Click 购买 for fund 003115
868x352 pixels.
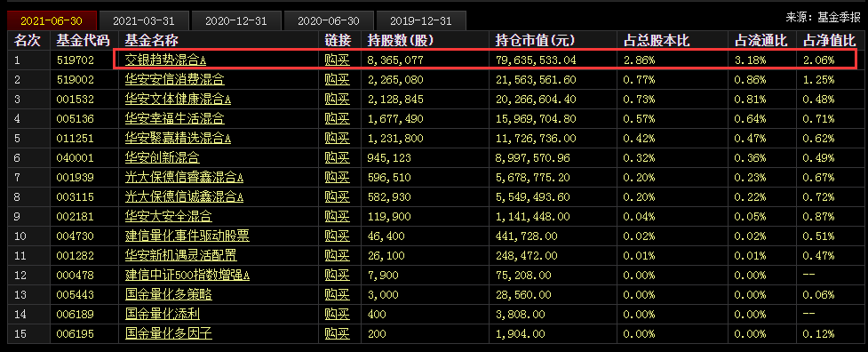coord(337,197)
